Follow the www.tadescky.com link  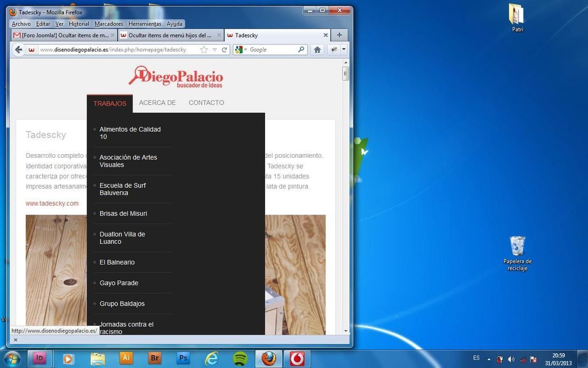[x=52, y=203]
